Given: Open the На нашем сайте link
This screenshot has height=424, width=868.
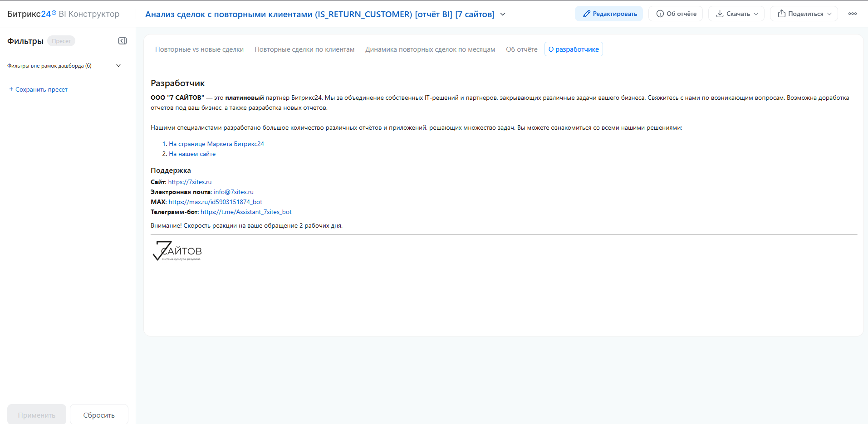Looking at the screenshot, I should 192,154.
